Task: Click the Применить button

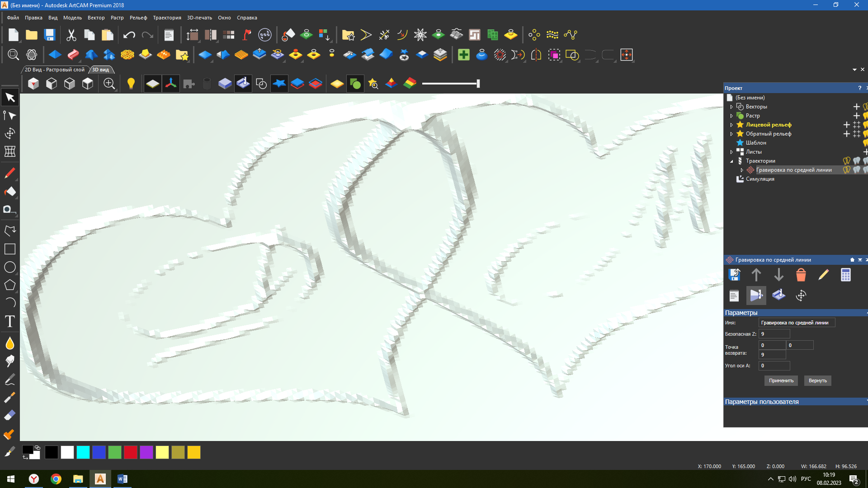Action: pyautogui.click(x=781, y=380)
